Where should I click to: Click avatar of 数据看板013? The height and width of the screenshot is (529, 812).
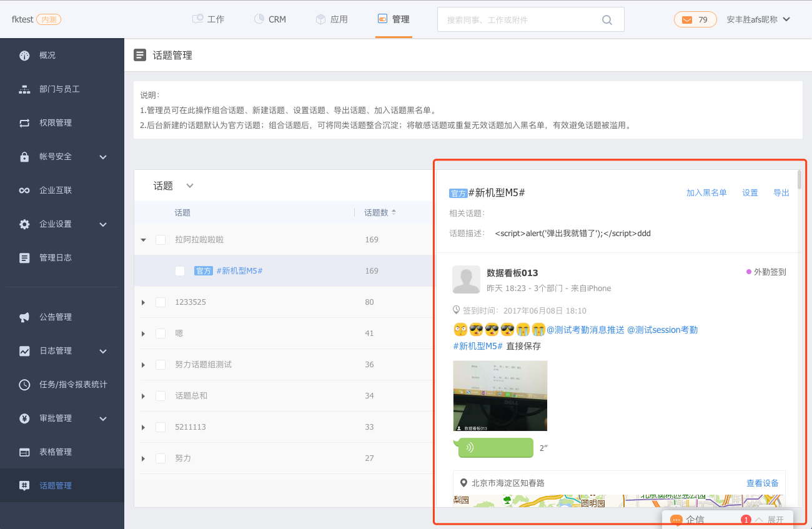click(466, 280)
